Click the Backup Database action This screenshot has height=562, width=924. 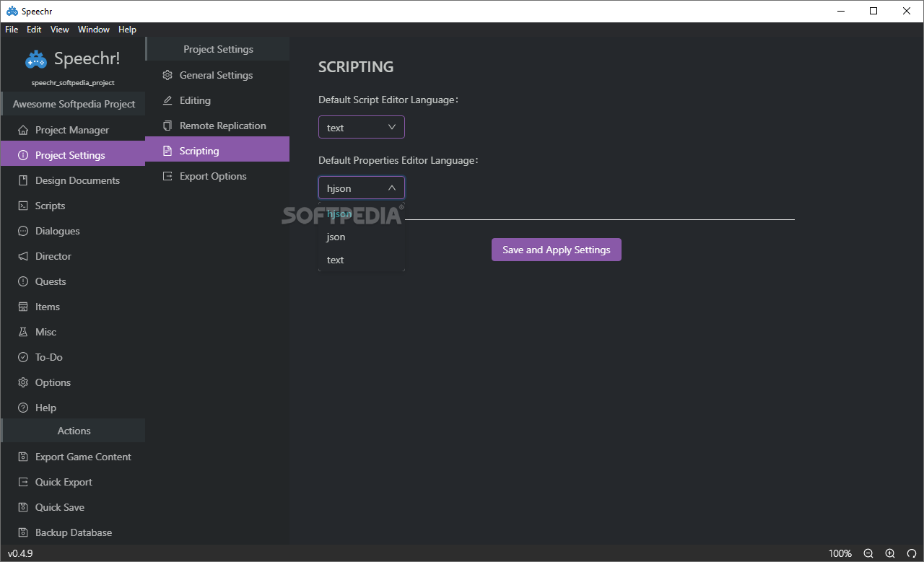pyautogui.click(x=73, y=532)
